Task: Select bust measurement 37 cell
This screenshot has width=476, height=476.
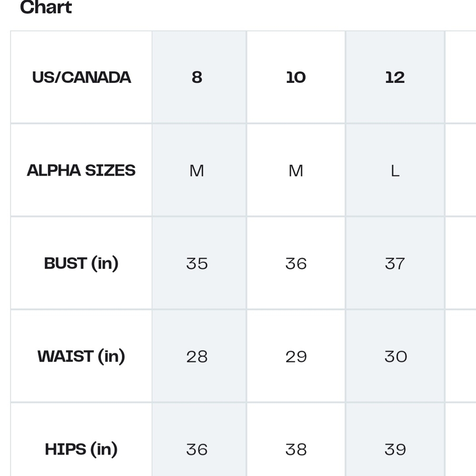Action: pyautogui.click(x=395, y=263)
